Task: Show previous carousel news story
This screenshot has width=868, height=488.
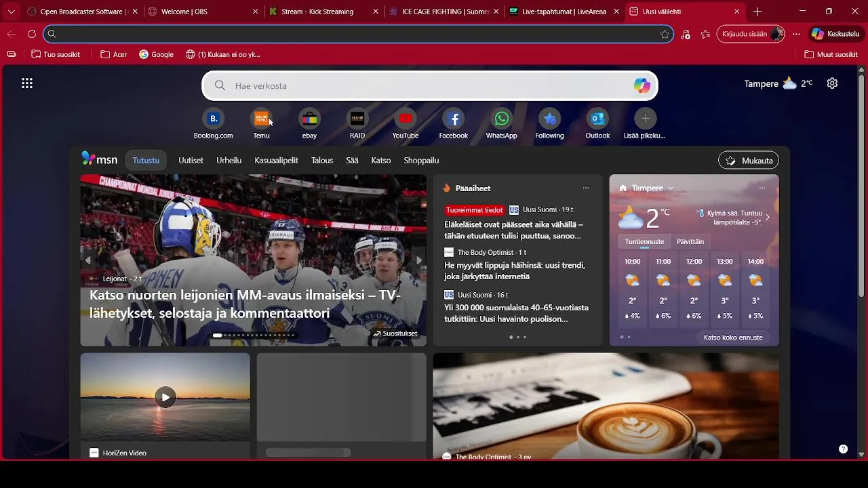Action: point(87,260)
